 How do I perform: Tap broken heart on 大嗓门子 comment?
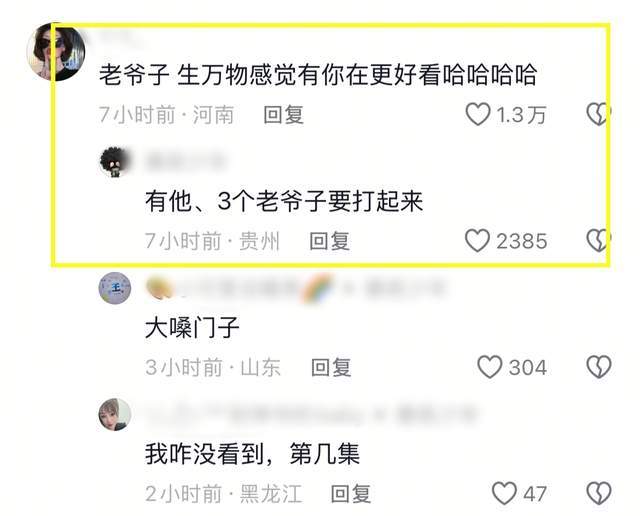tap(599, 367)
